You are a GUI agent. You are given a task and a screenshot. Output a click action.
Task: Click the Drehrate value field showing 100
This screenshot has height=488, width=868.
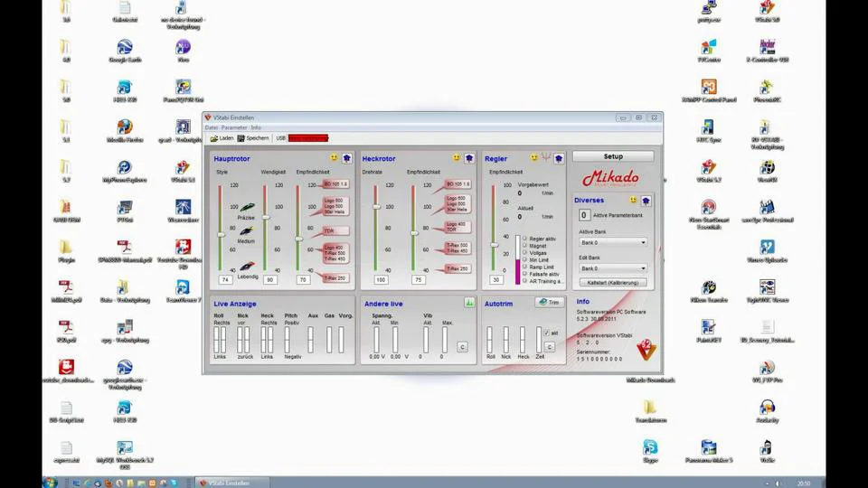(x=381, y=280)
